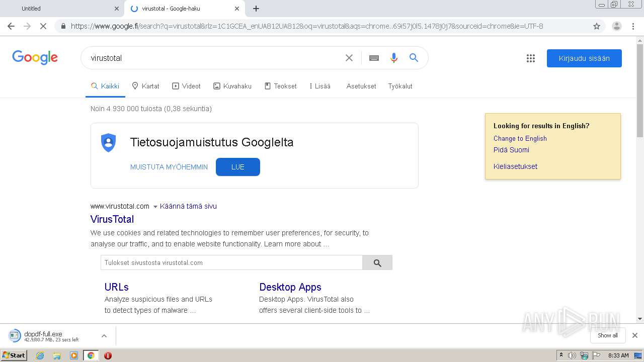This screenshot has width=644, height=362.
Task: Switch to the Videot tab
Action: click(186, 86)
